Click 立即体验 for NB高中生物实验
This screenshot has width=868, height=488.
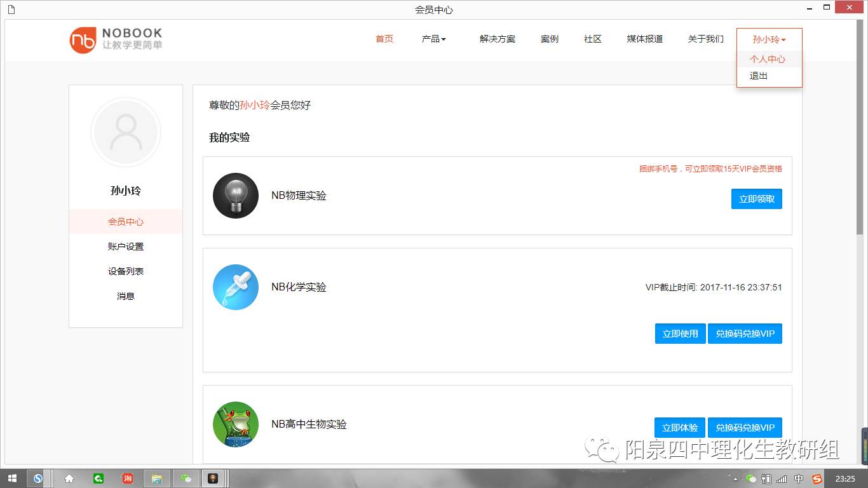[x=680, y=428]
